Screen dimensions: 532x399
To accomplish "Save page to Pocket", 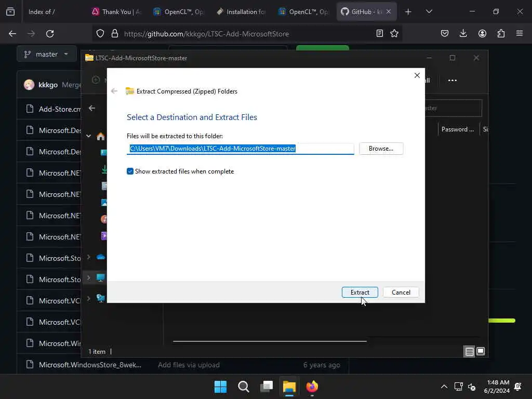I will point(445,33).
